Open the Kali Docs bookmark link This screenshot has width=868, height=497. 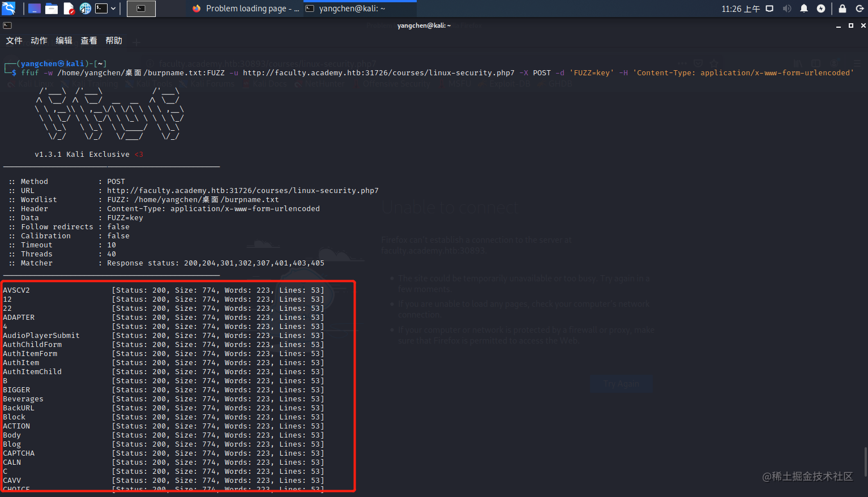coord(270,83)
